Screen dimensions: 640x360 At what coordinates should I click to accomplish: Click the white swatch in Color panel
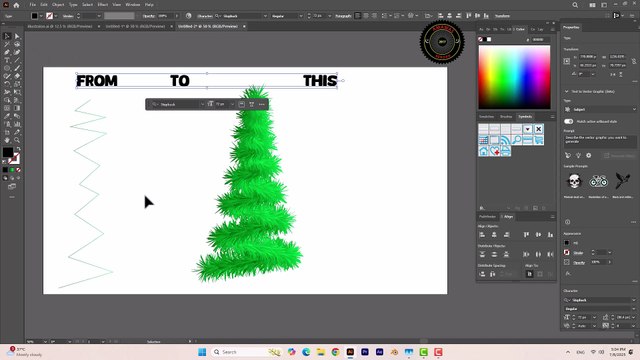pos(489,40)
